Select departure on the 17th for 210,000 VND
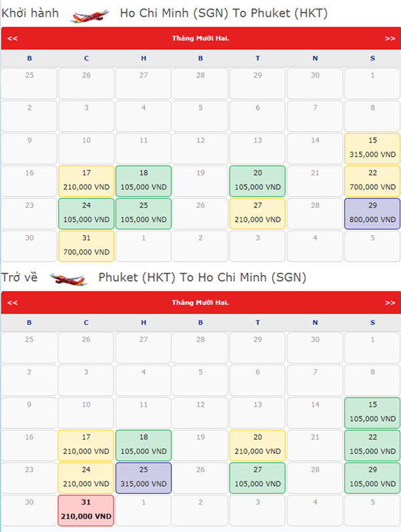 click(86, 181)
